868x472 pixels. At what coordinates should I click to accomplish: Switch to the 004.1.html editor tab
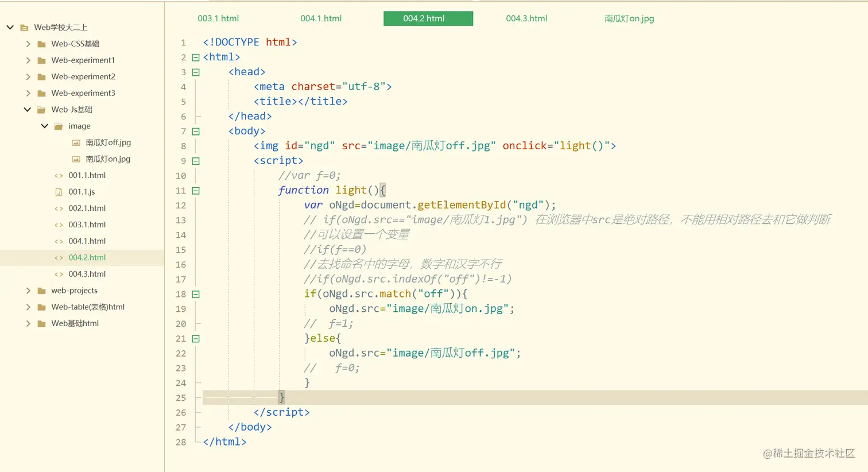[x=321, y=18]
